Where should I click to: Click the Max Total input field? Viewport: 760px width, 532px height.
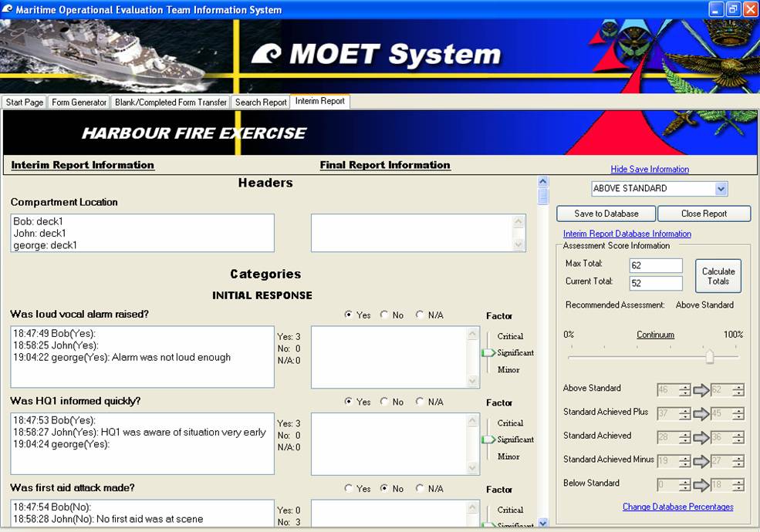[656, 265]
